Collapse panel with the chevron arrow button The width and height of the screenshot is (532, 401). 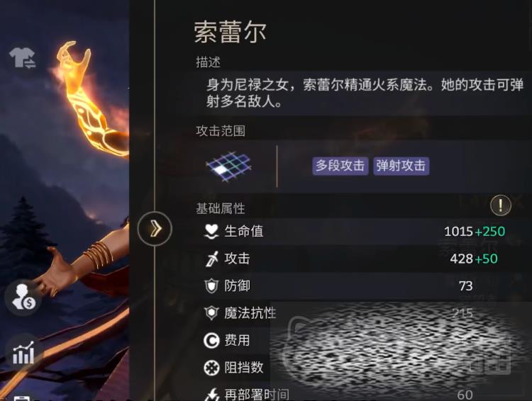tap(155, 228)
